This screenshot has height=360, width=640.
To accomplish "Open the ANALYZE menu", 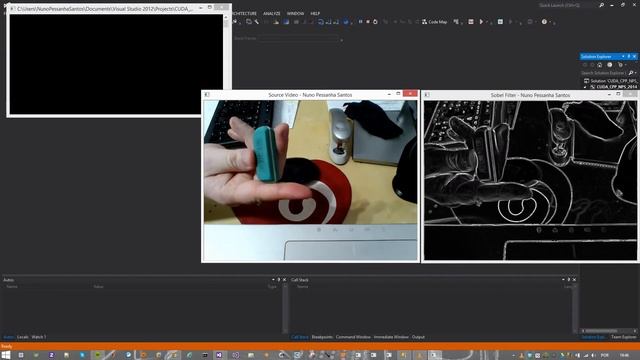I will (271, 13).
